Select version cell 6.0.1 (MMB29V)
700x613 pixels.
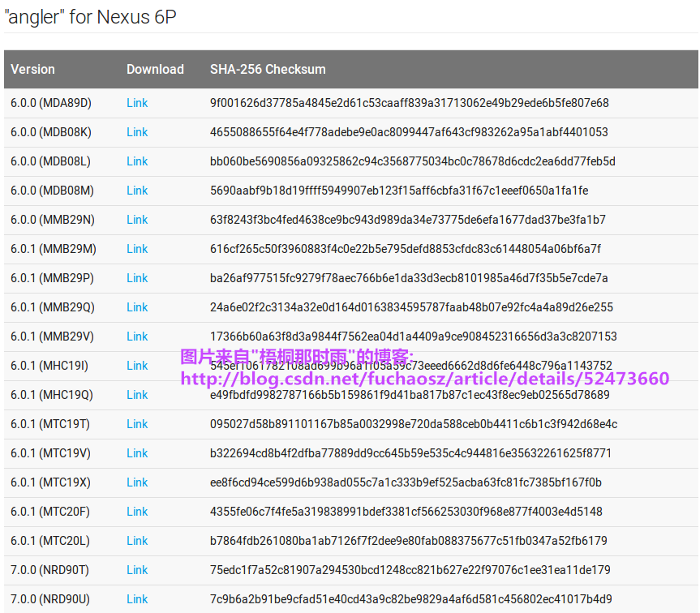point(52,337)
